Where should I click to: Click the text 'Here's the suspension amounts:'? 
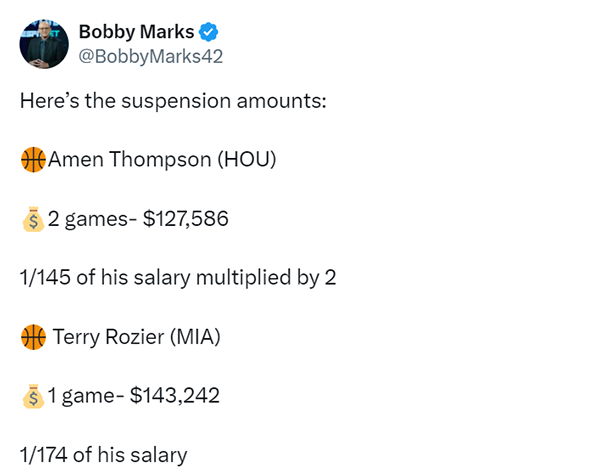173,101
